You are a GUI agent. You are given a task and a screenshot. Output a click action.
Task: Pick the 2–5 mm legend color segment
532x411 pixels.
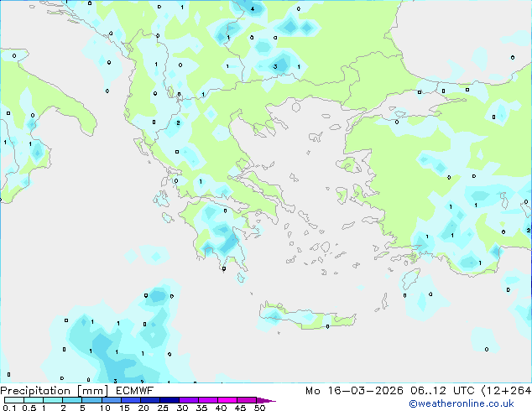click(72, 400)
